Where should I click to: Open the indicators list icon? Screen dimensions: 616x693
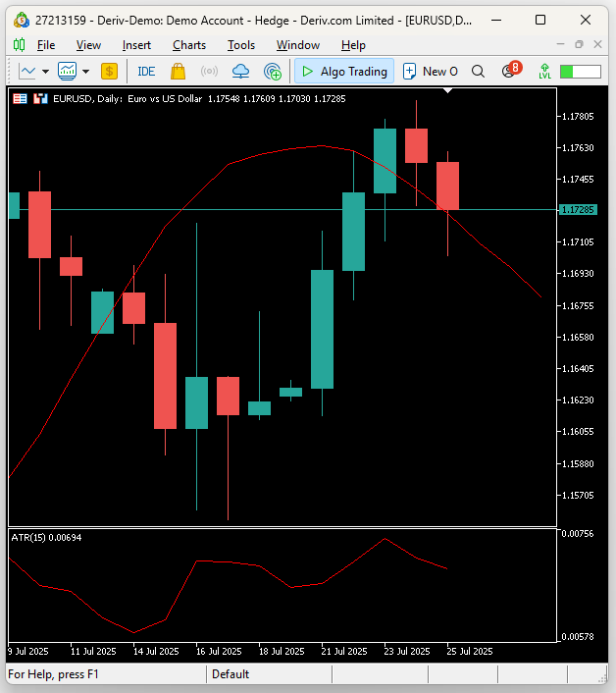coord(67,71)
